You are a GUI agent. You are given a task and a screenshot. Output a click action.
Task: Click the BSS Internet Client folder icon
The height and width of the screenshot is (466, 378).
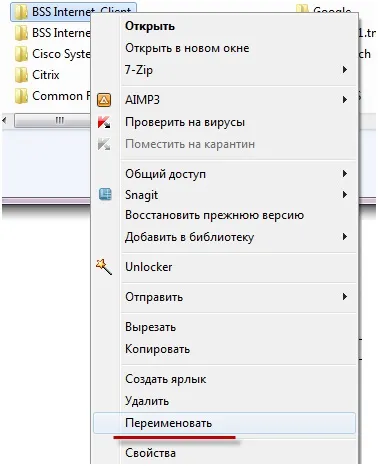click(x=21, y=12)
